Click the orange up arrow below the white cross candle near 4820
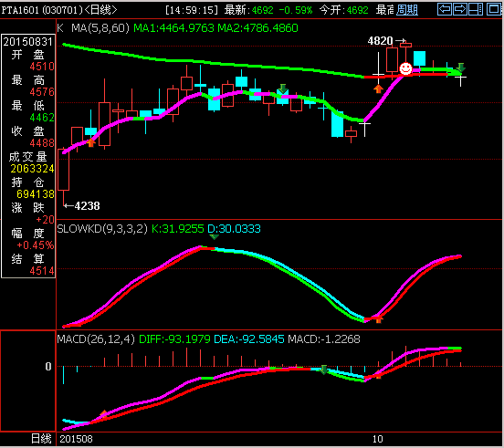This screenshot has width=504, height=448. pyautogui.click(x=378, y=89)
